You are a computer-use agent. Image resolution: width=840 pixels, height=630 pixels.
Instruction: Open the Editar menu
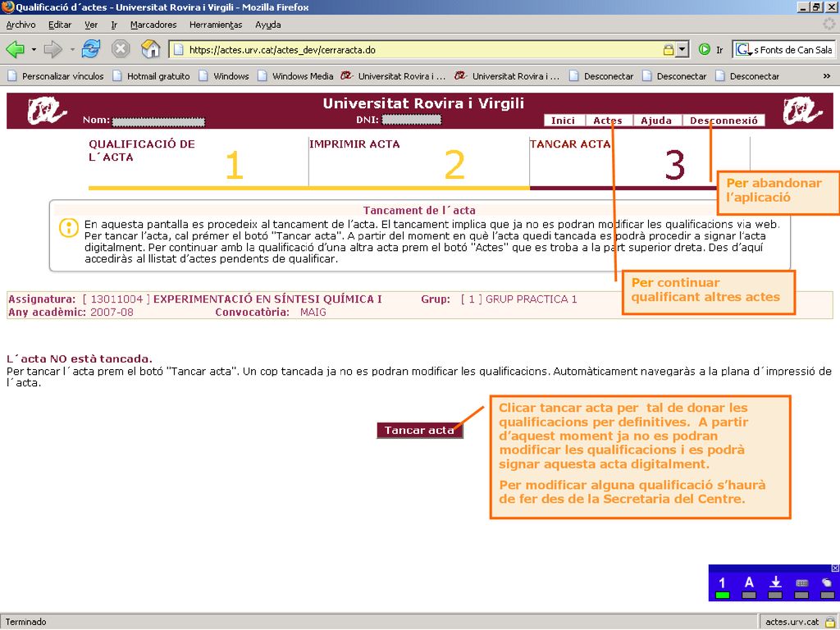click(x=60, y=25)
